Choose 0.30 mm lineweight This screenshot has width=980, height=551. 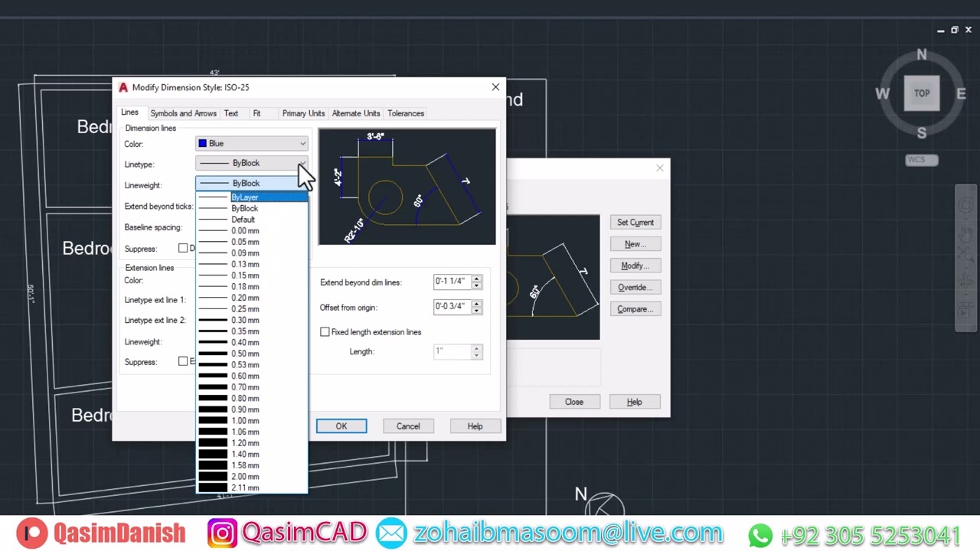coord(252,320)
